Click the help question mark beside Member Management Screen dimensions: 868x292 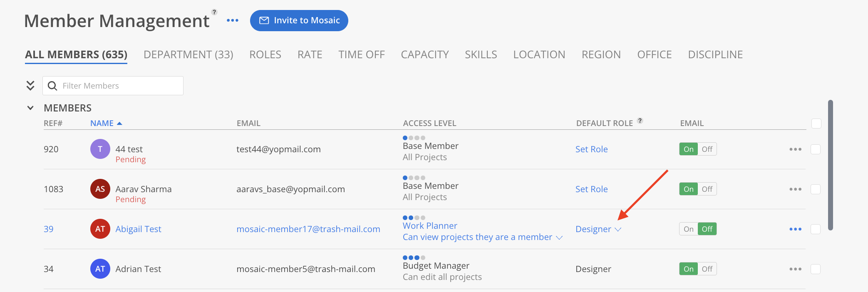214,12
